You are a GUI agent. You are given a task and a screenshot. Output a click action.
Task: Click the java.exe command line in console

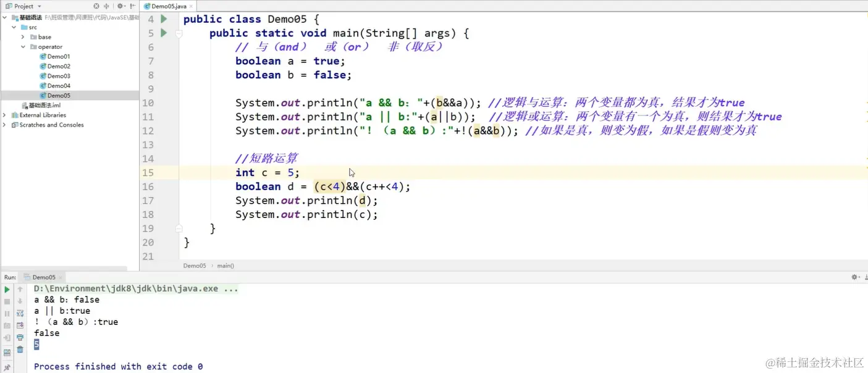[136, 288]
